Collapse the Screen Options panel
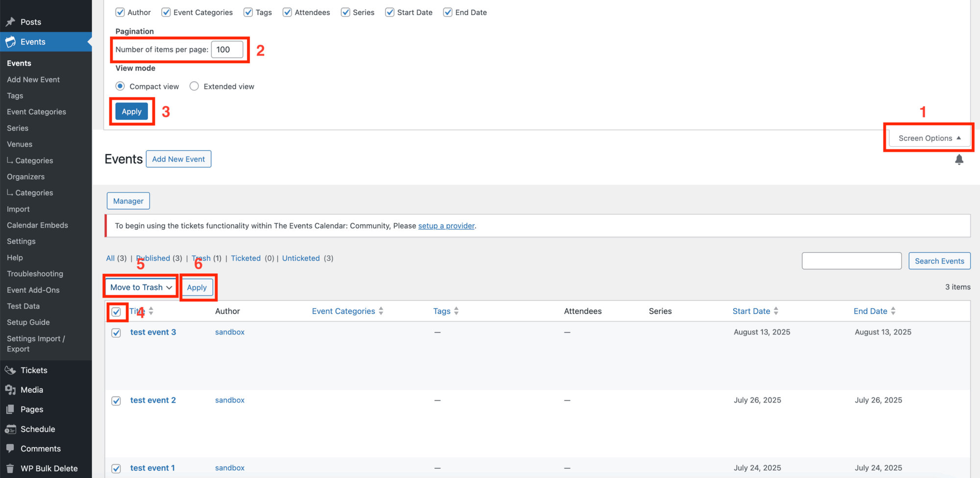 click(x=928, y=138)
